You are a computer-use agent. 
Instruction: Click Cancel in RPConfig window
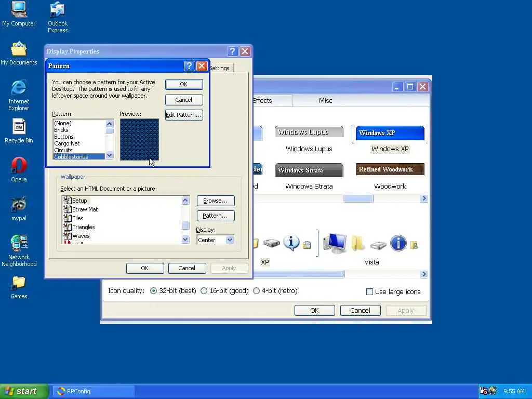coord(360,310)
